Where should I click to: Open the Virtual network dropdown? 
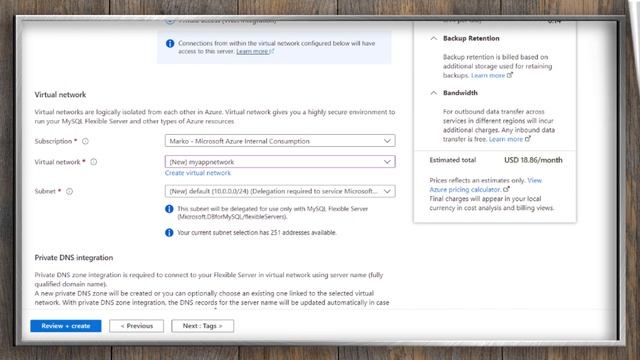coord(280,162)
